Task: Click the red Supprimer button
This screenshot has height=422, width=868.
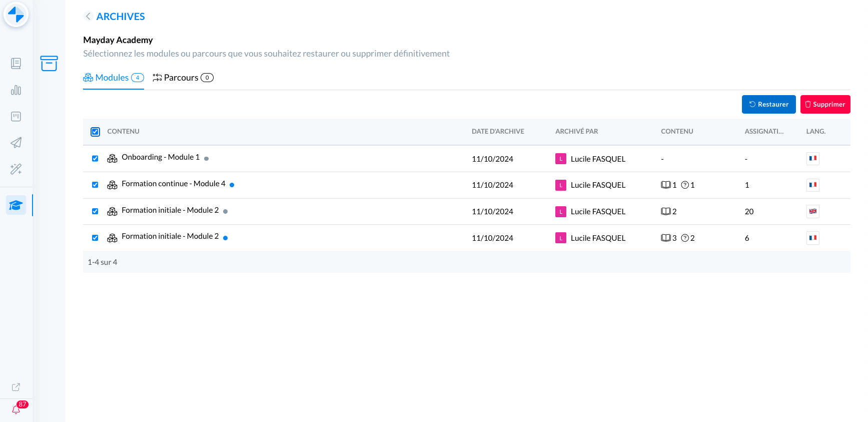Action: coord(825,104)
